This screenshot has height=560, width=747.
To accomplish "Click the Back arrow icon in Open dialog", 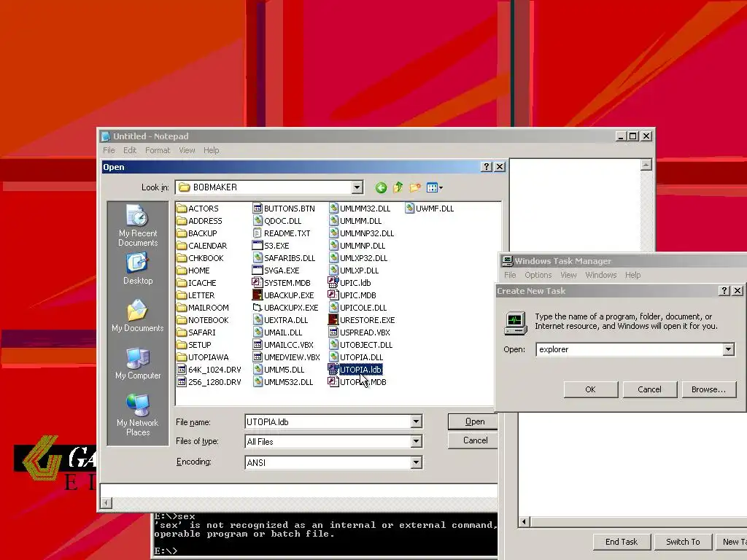I will coord(381,187).
